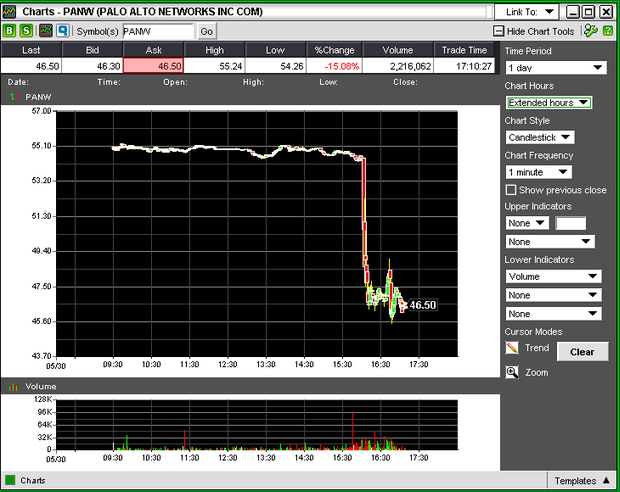
Task: Expand Templates arrow in the status bar
Action: coord(607,481)
